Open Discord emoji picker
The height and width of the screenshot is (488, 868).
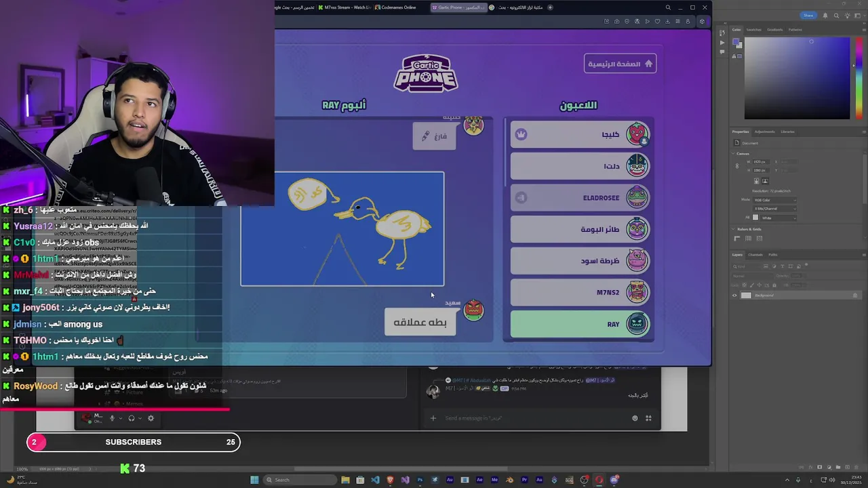pos(635,418)
